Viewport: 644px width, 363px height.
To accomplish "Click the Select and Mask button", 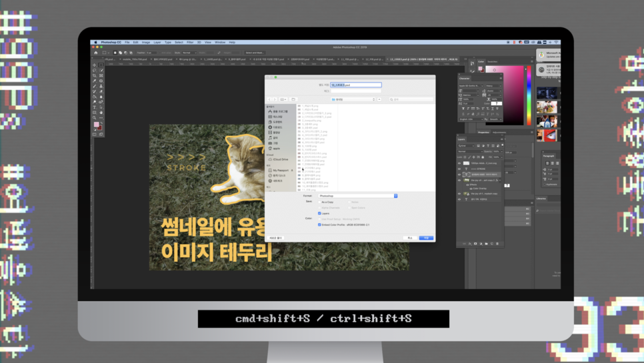I will click(255, 53).
